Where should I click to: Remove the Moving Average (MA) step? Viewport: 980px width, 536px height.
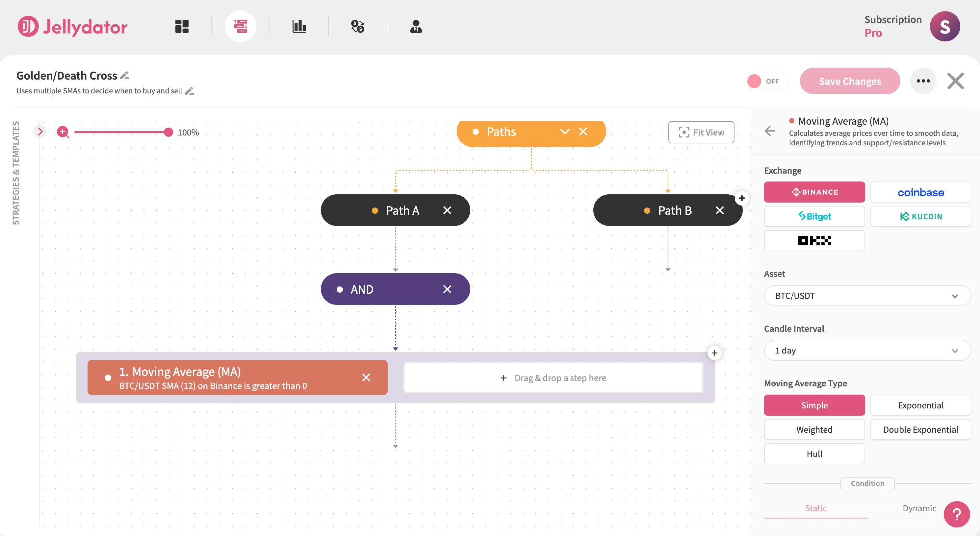click(x=366, y=378)
